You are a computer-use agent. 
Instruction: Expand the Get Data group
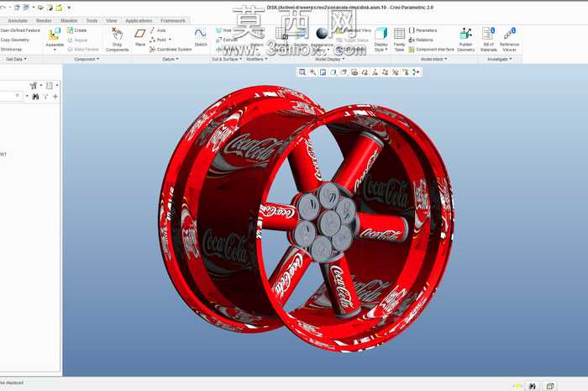coord(17,59)
